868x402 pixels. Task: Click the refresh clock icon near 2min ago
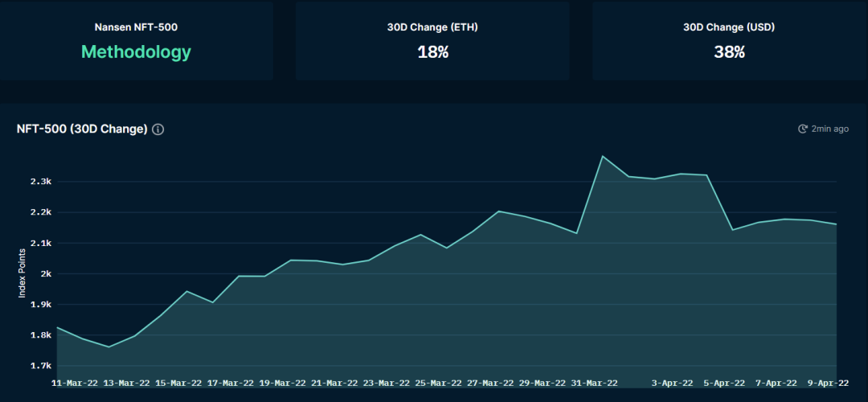click(x=802, y=129)
